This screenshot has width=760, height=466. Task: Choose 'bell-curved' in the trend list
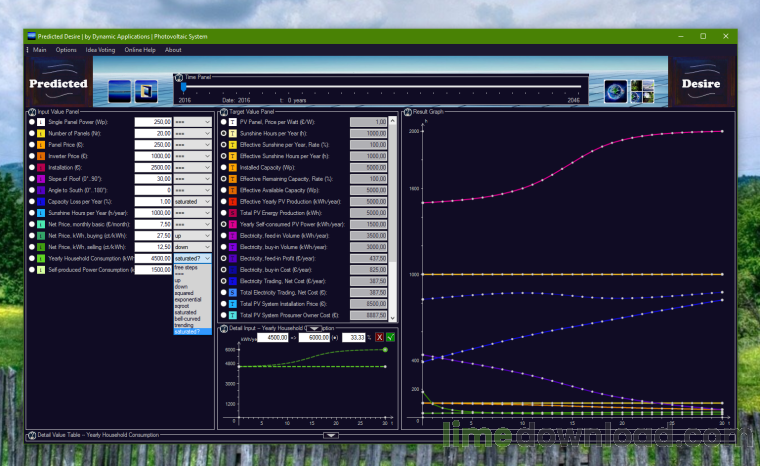(x=192, y=319)
